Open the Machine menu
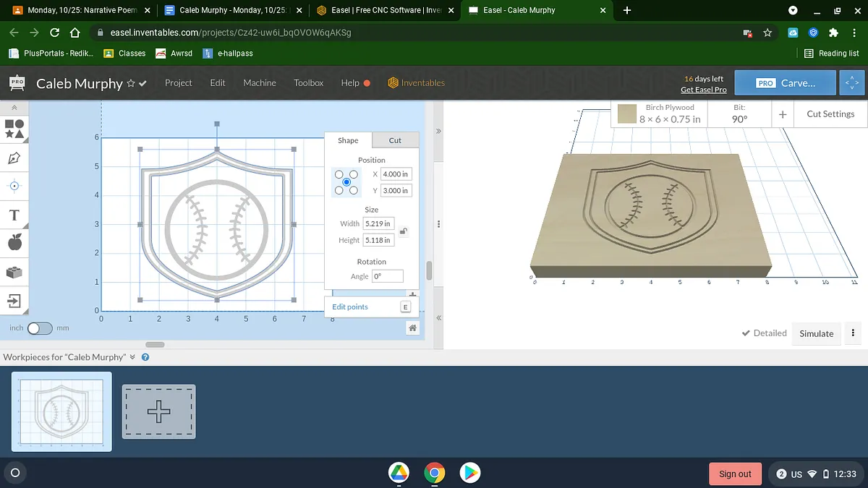Viewport: 868px width, 488px height. tap(260, 83)
